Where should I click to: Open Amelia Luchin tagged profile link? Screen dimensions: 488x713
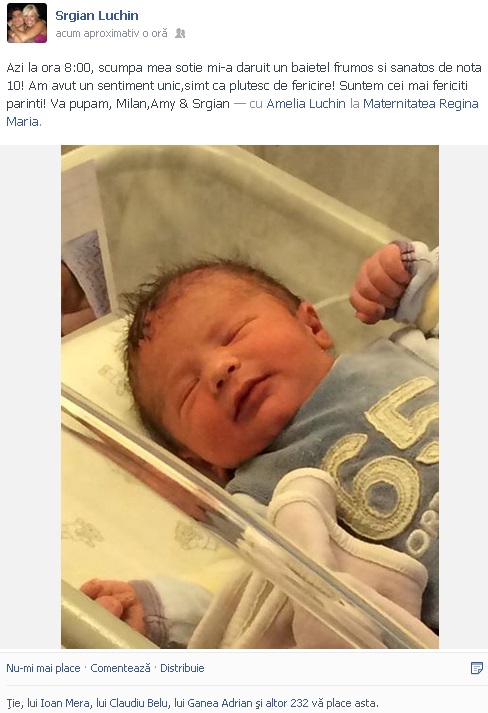pos(306,104)
